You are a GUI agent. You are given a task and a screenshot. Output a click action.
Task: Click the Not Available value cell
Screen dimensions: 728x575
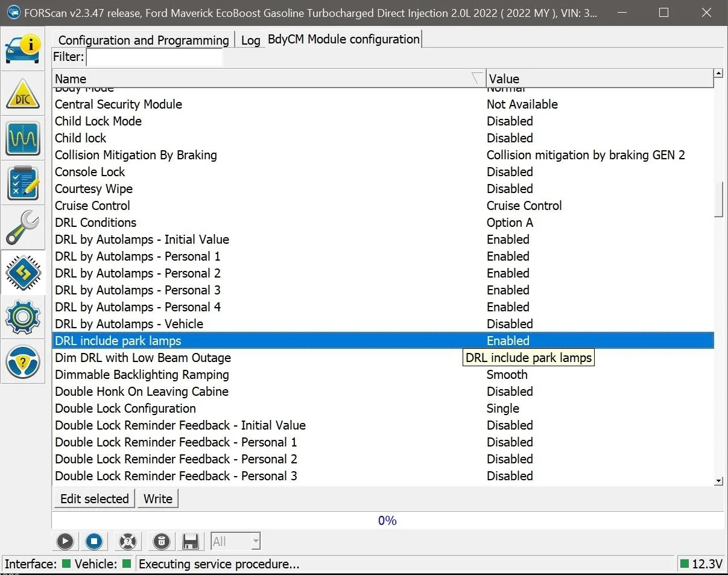[x=522, y=104]
